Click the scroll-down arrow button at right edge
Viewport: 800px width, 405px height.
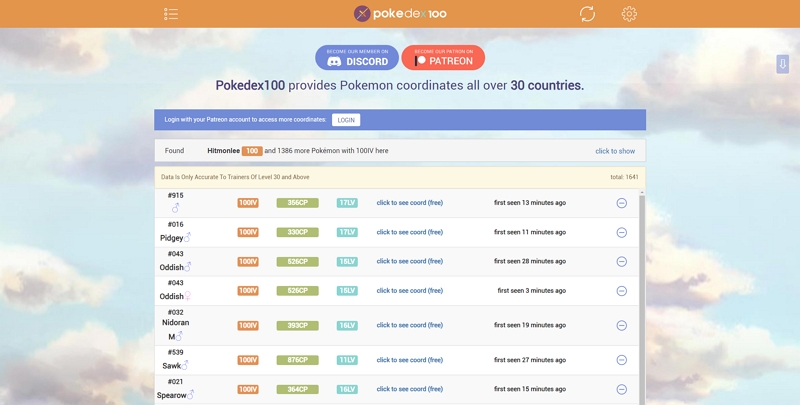782,64
